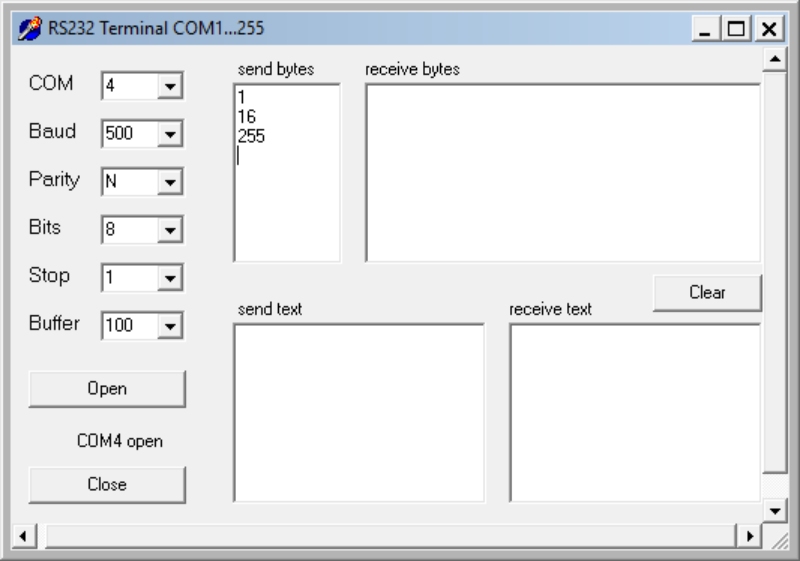Viewport: 800px width, 561px height.
Task: Focus the send text input area
Action: (358, 412)
